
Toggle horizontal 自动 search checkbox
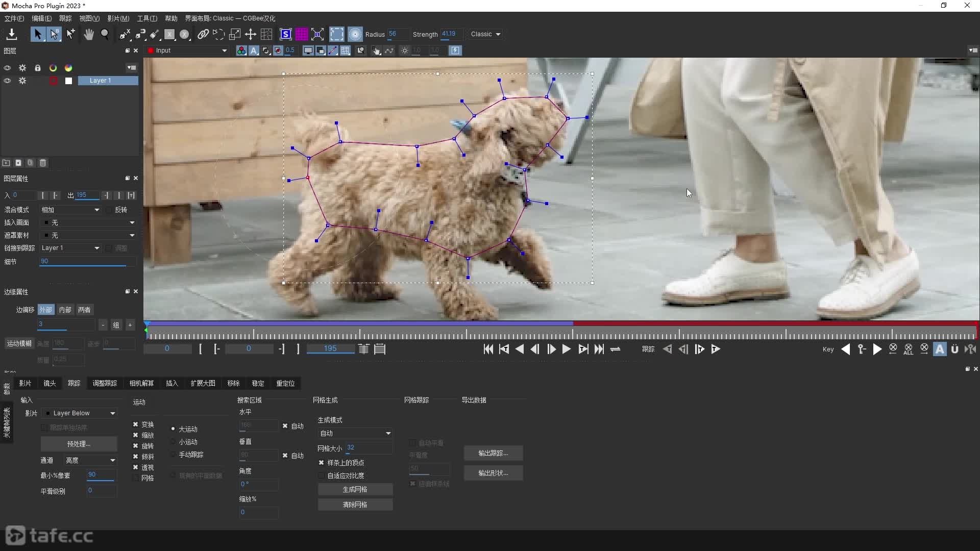click(285, 426)
